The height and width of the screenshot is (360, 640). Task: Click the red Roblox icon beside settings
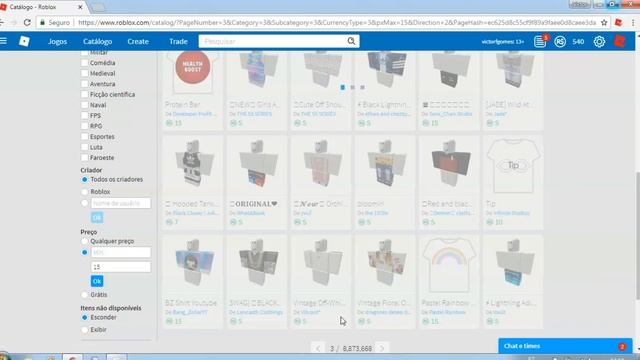(x=620, y=41)
